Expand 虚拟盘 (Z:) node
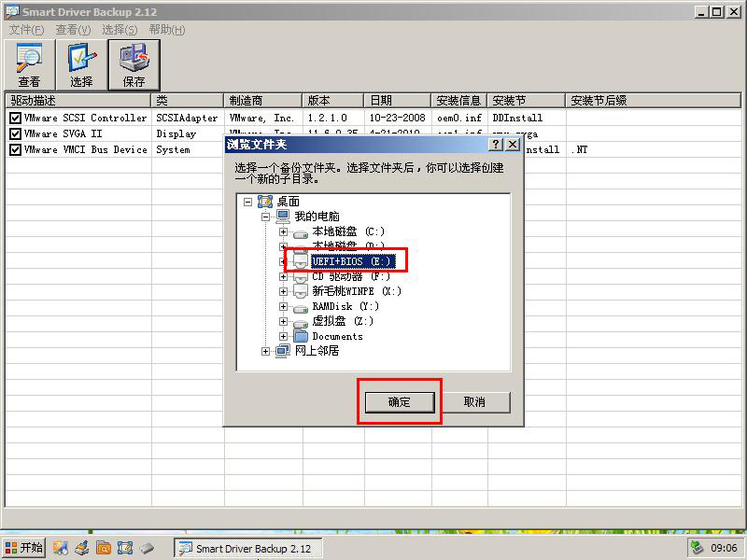Image resolution: width=747 pixels, height=560 pixels. pyautogui.click(x=284, y=321)
